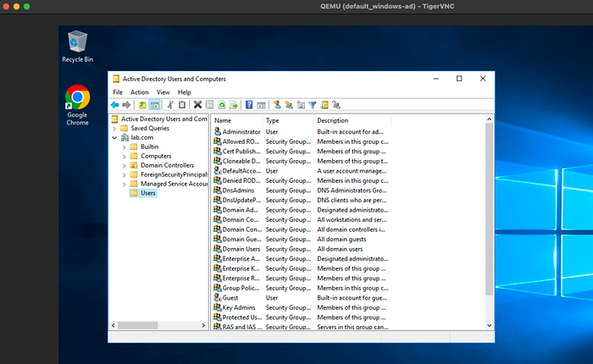Screen dimensions: 593x364
Task: Click the Filter funnel icon
Action: [x=313, y=105]
